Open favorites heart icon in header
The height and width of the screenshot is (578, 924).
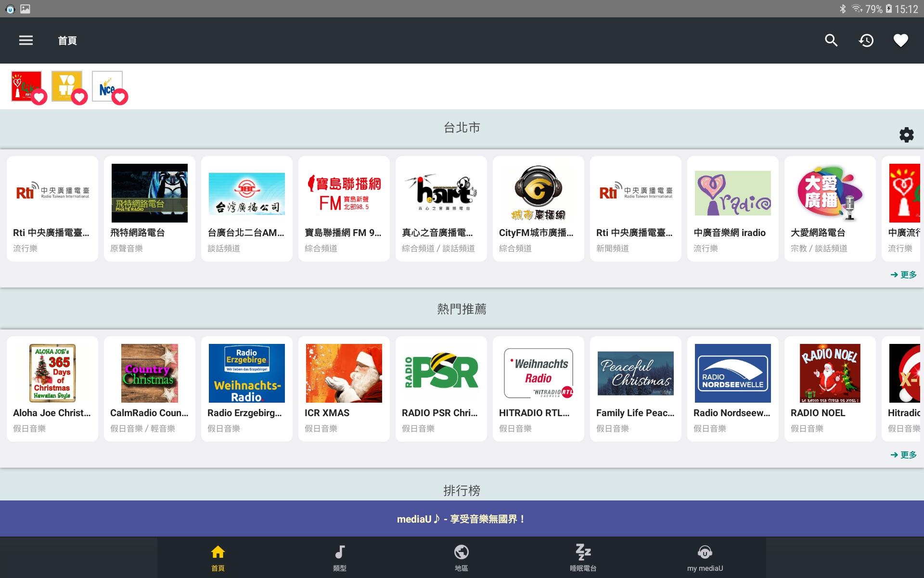click(900, 40)
